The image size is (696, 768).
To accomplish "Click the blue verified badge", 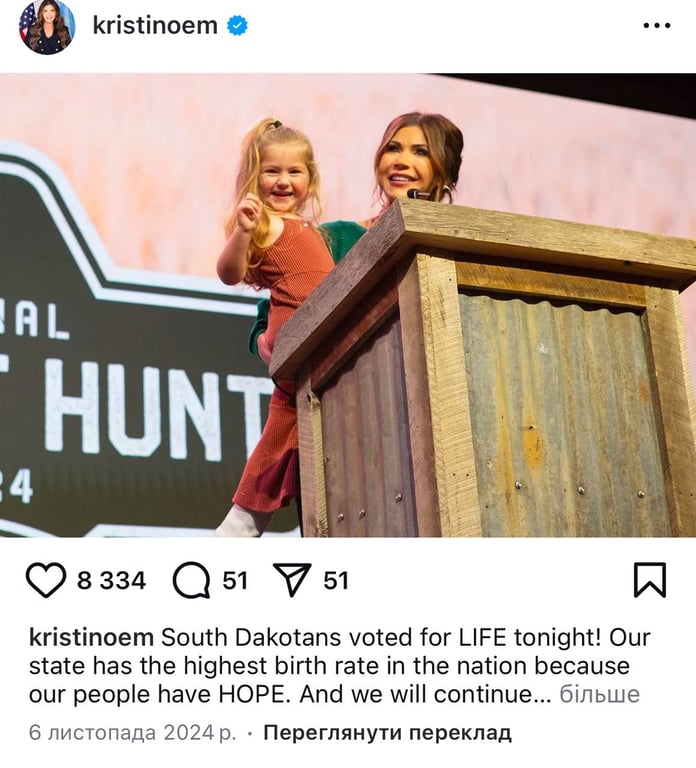I will (x=237, y=26).
